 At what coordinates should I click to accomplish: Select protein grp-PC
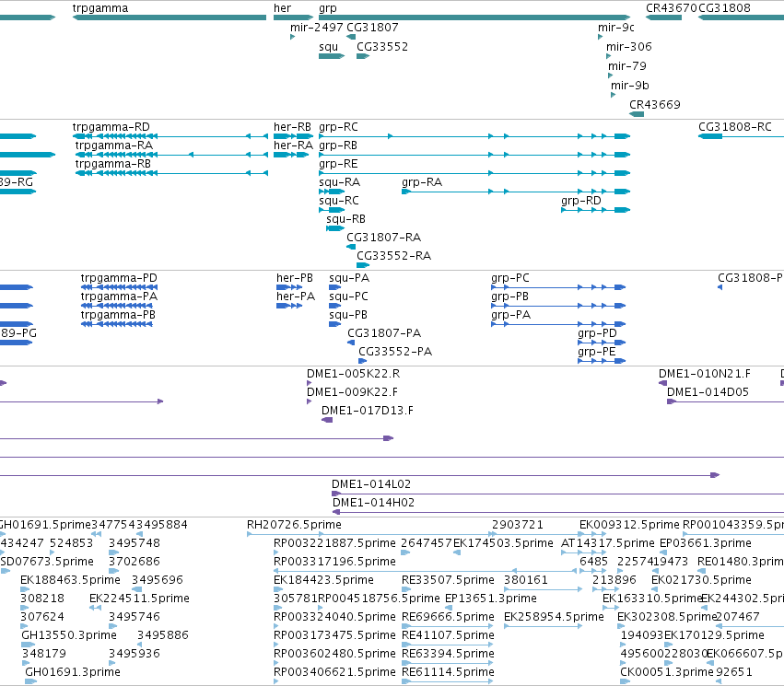coord(558,286)
